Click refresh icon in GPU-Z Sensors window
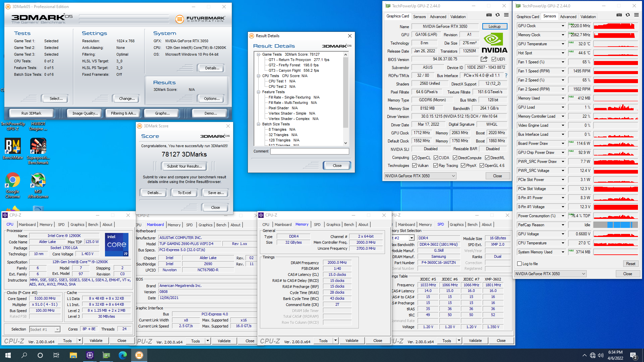644x362 pixels. 628,15
